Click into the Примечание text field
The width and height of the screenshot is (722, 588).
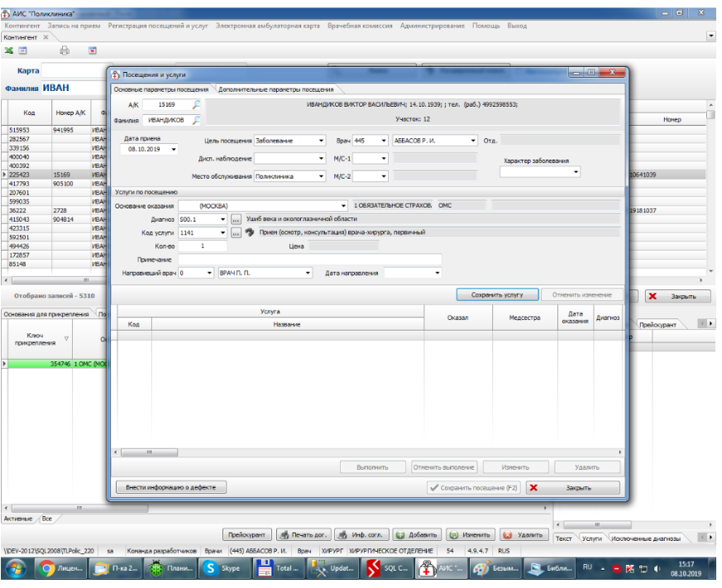coord(310,260)
